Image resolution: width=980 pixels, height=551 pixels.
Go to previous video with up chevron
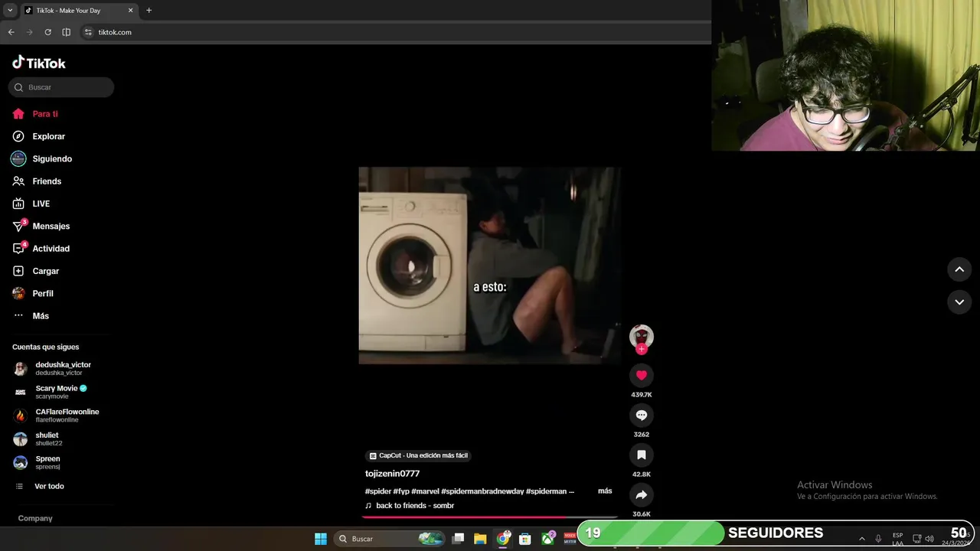click(x=959, y=269)
